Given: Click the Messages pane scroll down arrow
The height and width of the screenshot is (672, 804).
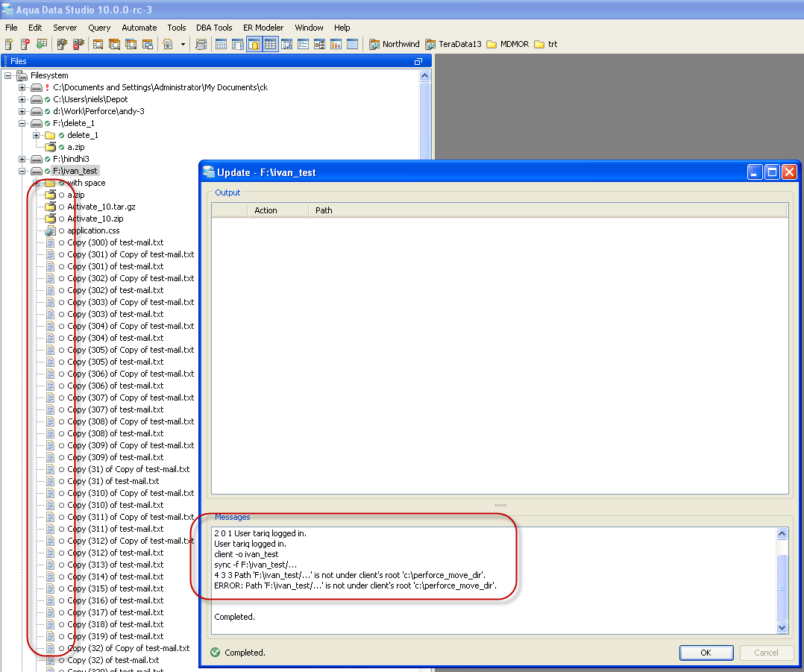Looking at the screenshot, I should (x=782, y=627).
